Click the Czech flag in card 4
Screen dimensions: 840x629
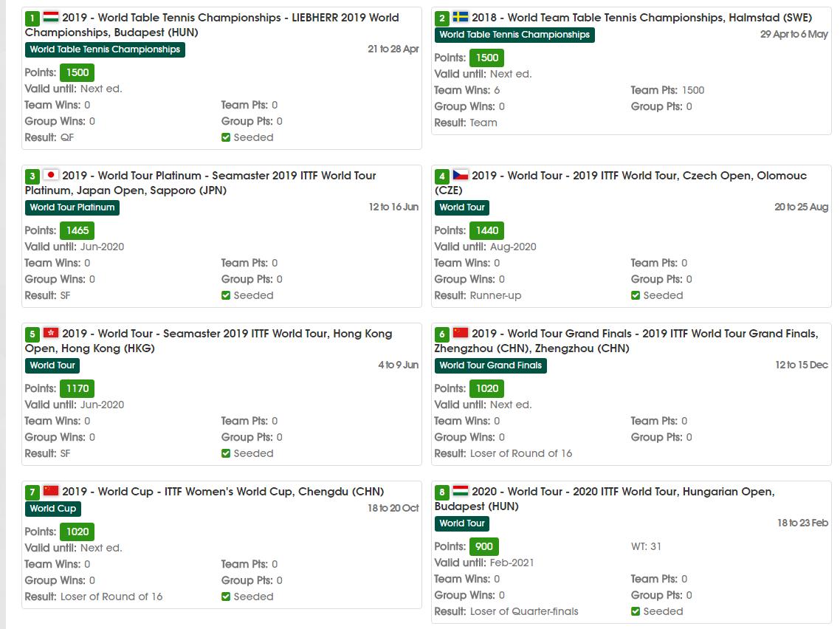tap(461, 175)
